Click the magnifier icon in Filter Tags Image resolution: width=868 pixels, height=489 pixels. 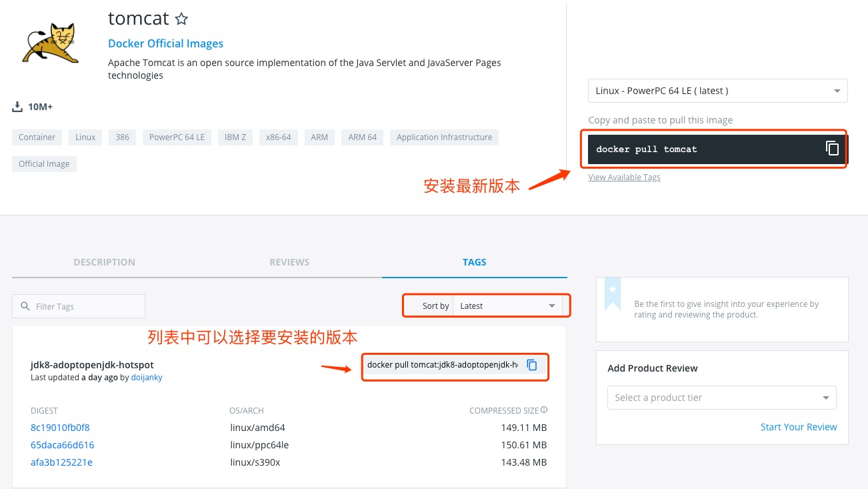[x=25, y=306]
